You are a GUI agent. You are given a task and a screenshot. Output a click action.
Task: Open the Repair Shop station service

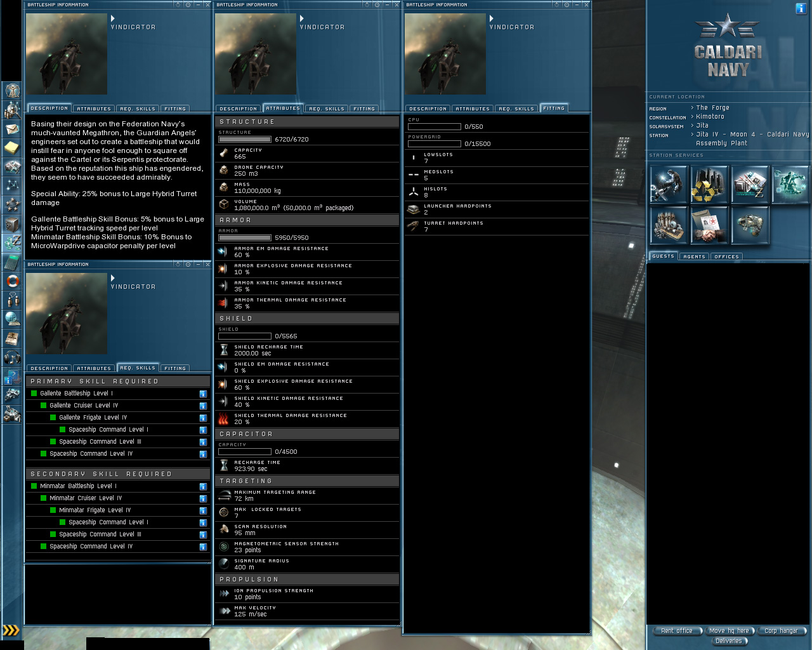coord(669,185)
